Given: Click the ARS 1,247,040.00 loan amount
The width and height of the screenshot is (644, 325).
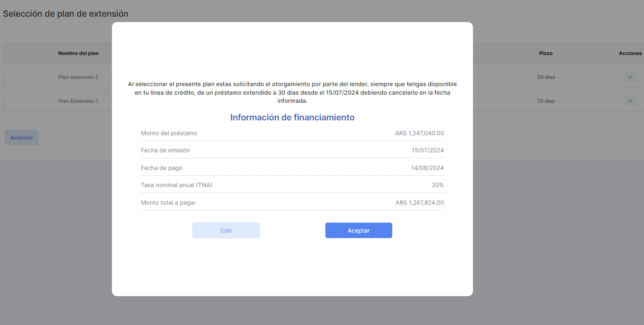Looking at the screenshot, I should point(419,133).
